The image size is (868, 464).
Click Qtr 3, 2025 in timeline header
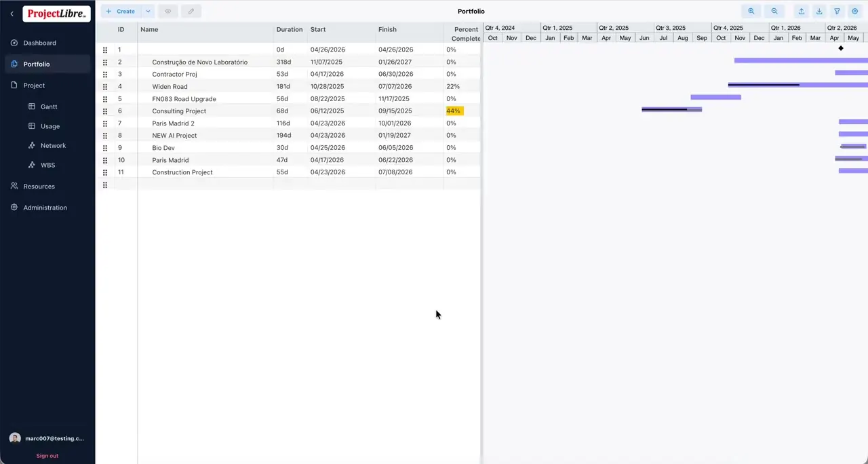pos(671,28)
